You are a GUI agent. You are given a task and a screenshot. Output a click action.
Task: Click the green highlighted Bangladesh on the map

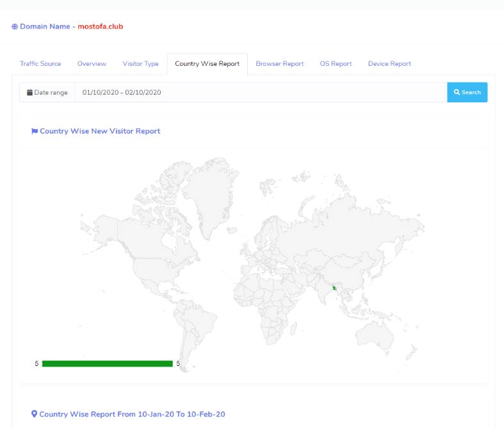[334, 289]
